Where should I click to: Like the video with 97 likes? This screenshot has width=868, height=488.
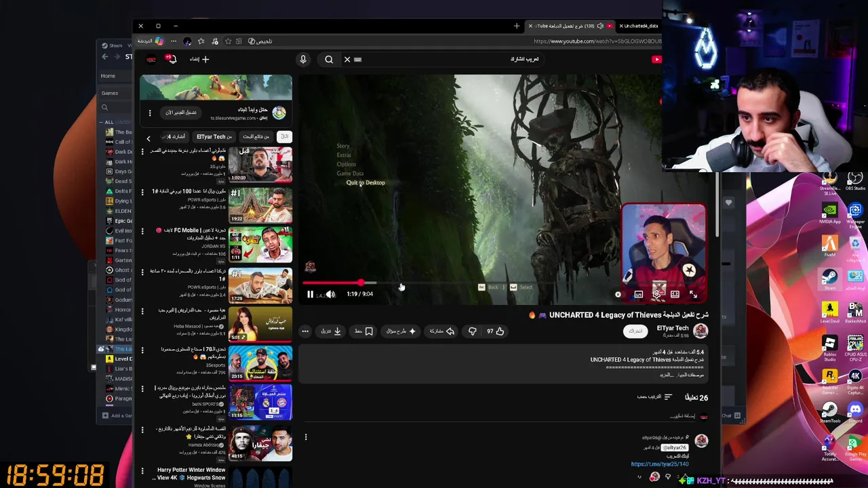tap(496, 331)
